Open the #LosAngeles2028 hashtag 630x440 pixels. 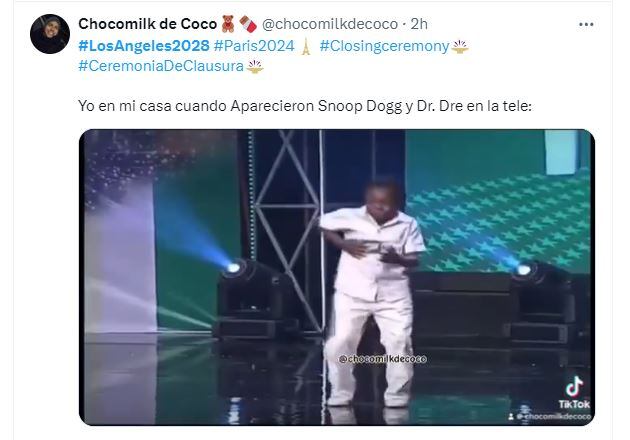click(x=144, y=46)
